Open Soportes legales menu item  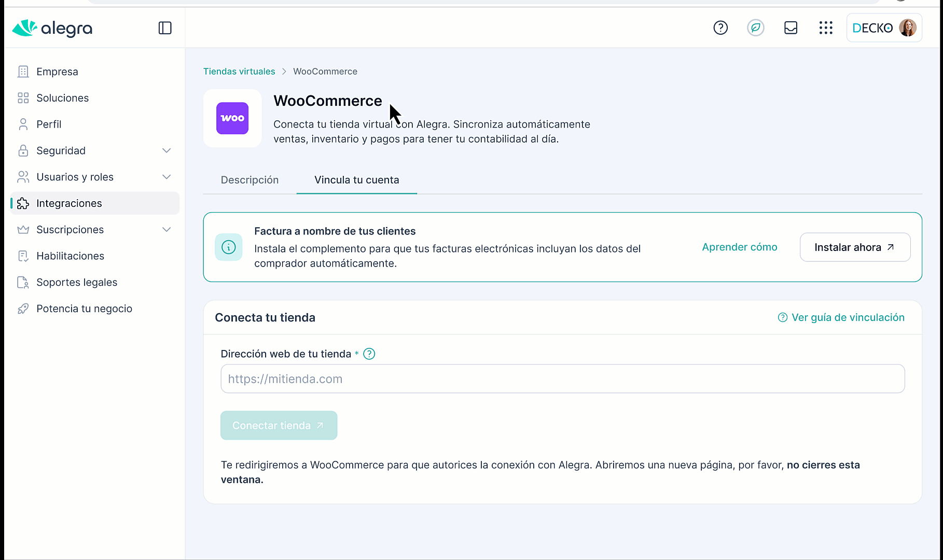click(x=95, y=283)
